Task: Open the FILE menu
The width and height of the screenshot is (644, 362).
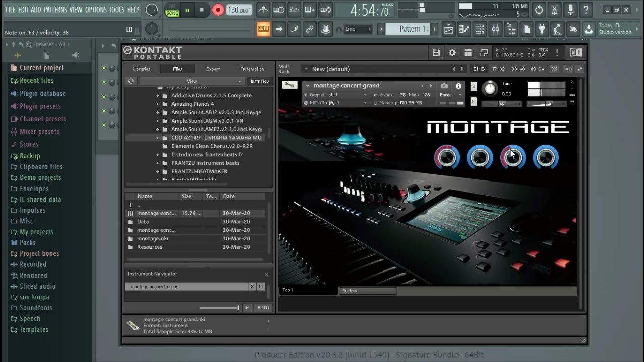Action: [x=10, y=10]
